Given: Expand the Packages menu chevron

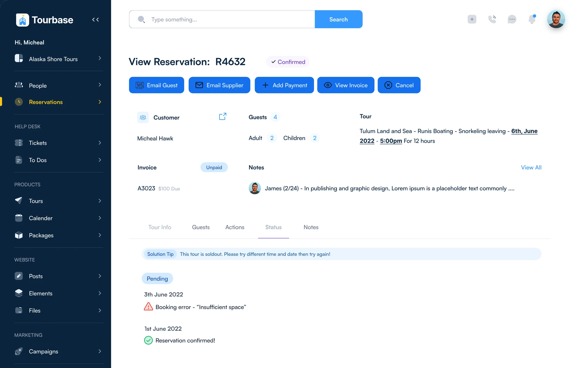Looking at the screenshot, I should click(x=100, y=235).
